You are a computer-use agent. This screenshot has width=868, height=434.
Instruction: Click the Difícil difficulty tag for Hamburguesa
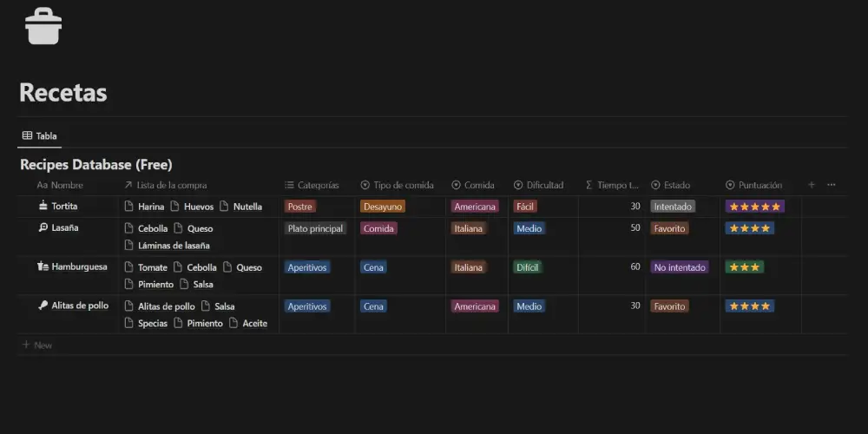(528, 267)
